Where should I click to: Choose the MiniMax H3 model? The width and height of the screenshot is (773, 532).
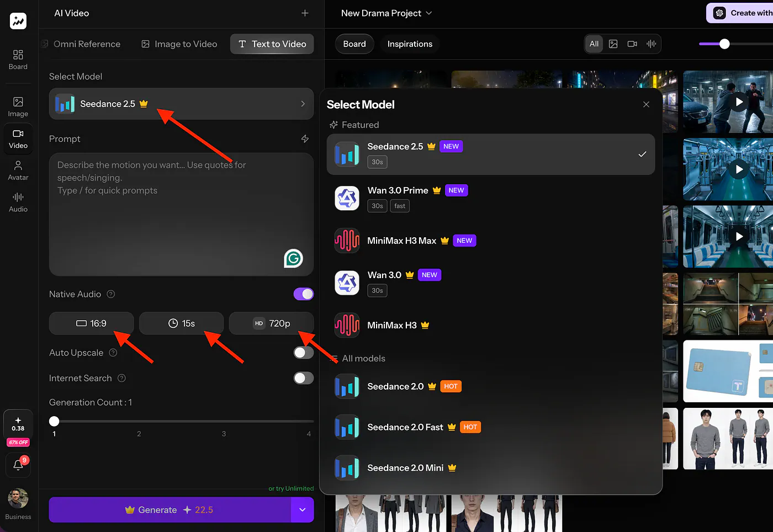tap(491, 325)
